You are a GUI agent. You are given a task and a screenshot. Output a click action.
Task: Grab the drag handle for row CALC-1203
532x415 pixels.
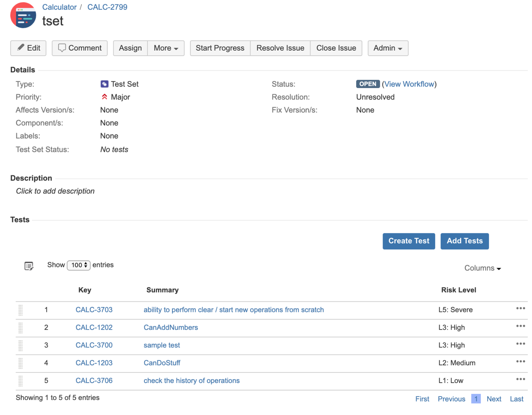click(21, 363)
